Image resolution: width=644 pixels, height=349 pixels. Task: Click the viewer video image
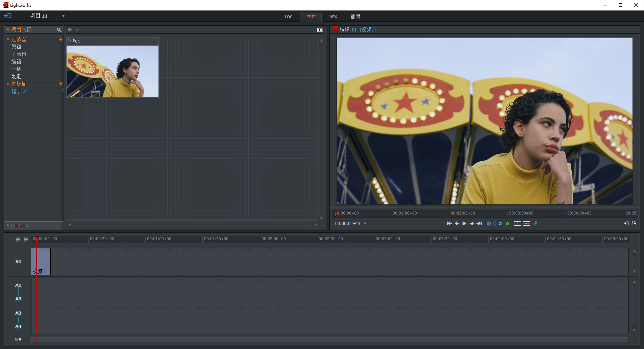(x=485, y=121)
